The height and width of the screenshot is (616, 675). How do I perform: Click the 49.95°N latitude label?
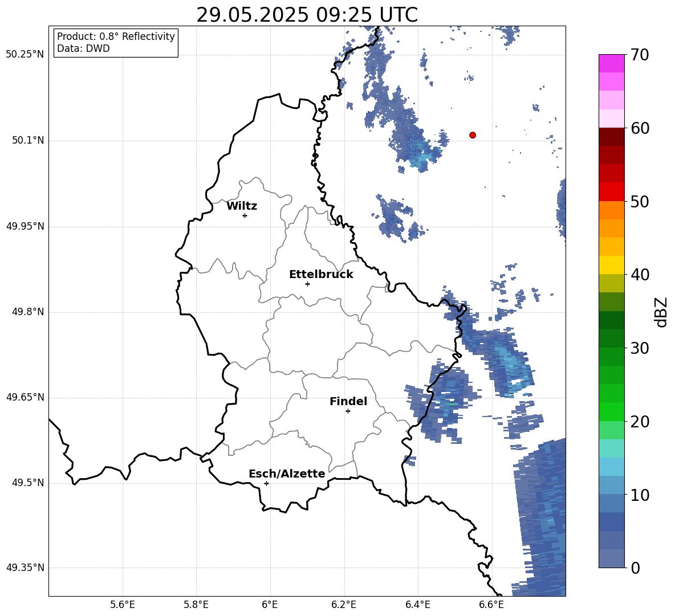point(25,226)
